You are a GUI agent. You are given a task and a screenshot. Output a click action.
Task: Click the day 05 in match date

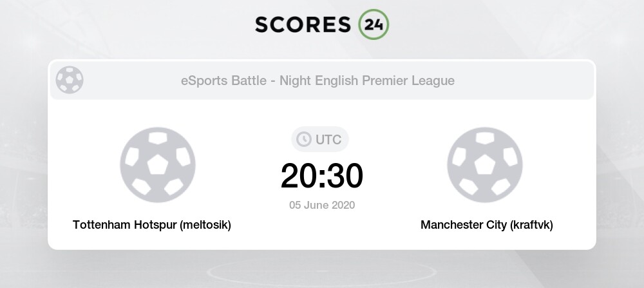click(296, 206)
